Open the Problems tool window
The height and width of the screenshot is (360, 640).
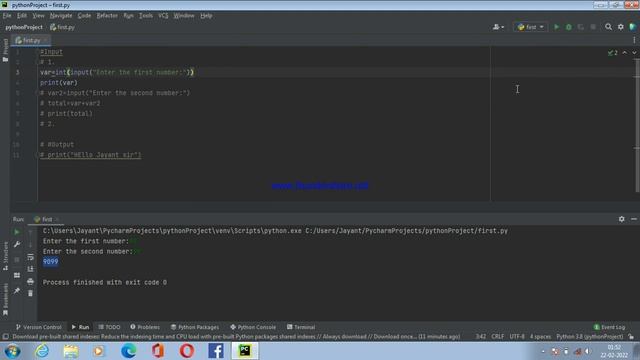pyautogui.click(x=145, y=327)
